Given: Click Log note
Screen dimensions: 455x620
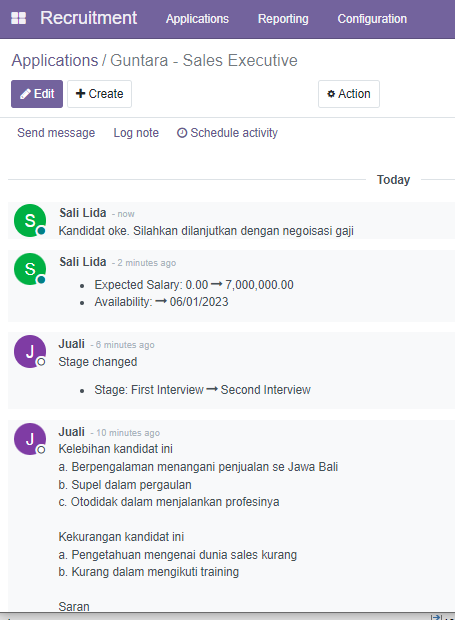Looking at the screenshot, I should click(136, 133).
